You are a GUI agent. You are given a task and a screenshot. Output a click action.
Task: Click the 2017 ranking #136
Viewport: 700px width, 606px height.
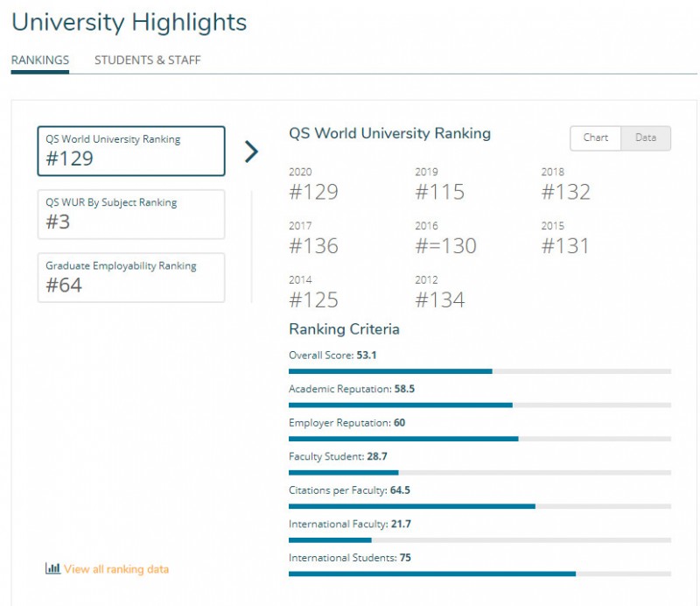314,246
